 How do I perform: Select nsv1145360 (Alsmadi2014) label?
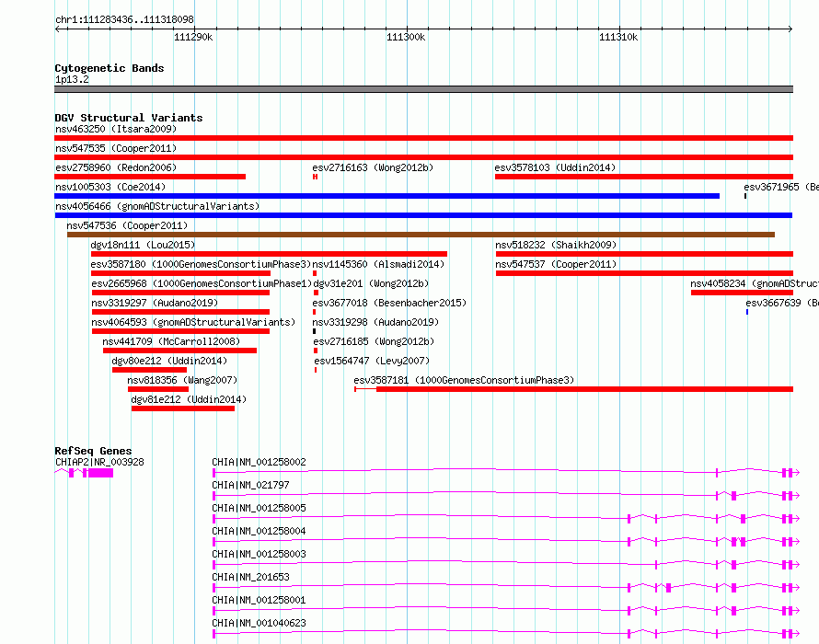coord(379,264)
